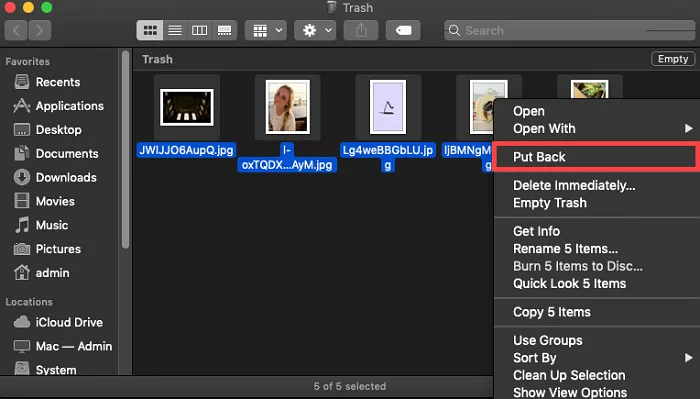Image resolution: width=700 pixels, height=399 pixels.
Task: Click the Search field
Action: click(570, 30)
